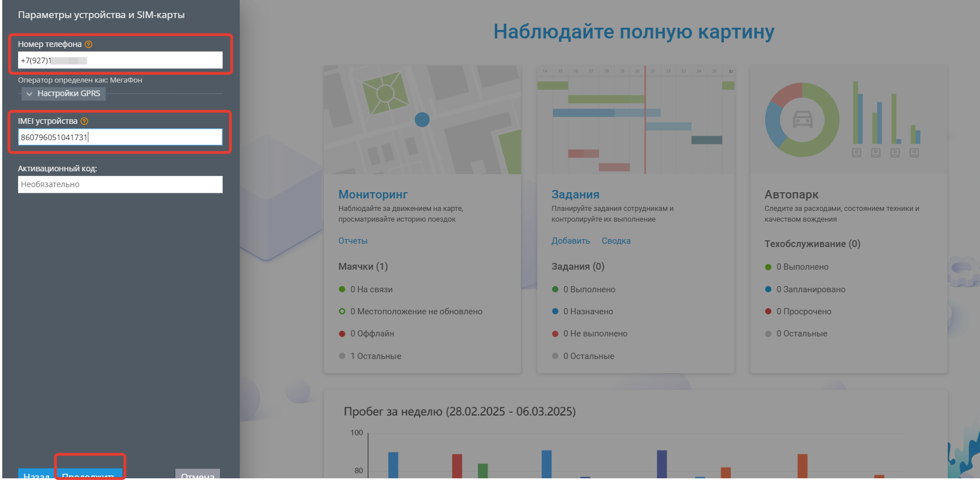Click into the Номер телефона field

pos(120,60)
